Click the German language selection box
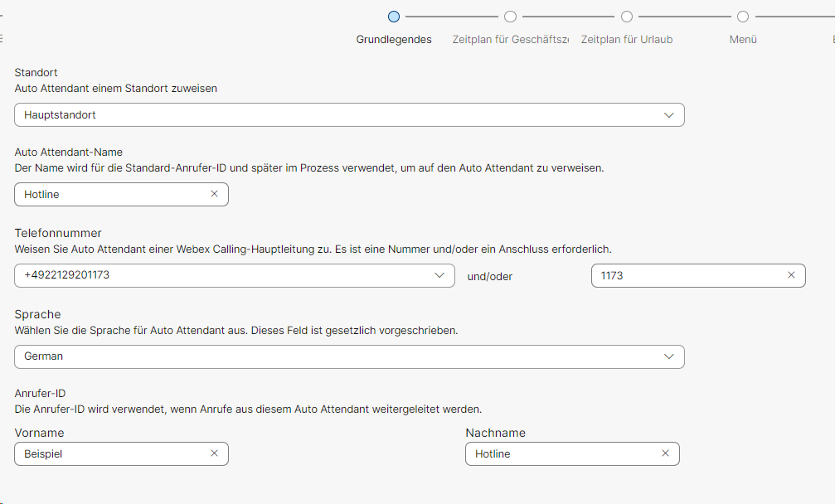835x504 pixels. [x=332, y=356]
